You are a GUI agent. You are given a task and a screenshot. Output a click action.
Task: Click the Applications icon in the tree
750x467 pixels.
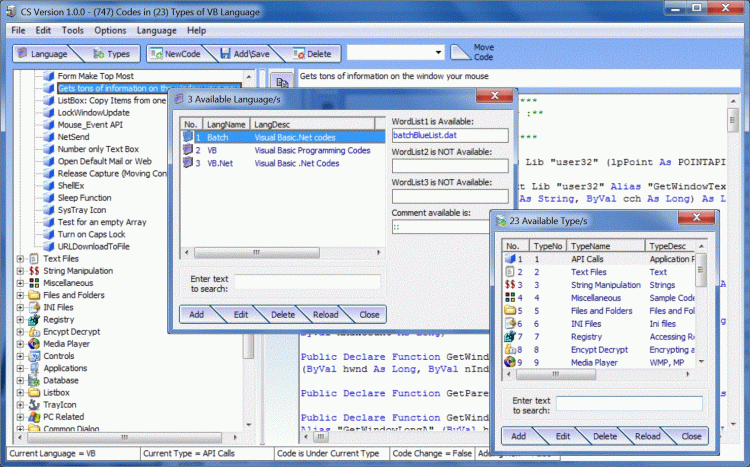(x=34, y=368)
